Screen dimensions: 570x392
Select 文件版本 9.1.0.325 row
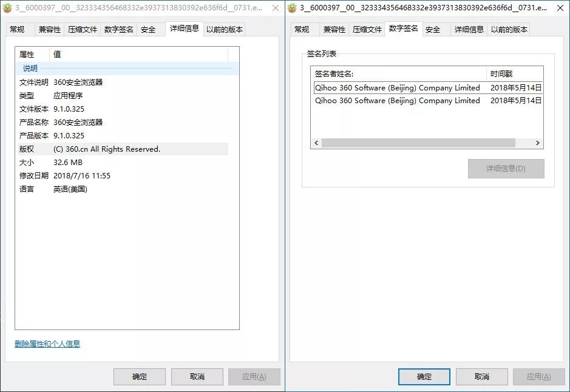tap(122, 109)
